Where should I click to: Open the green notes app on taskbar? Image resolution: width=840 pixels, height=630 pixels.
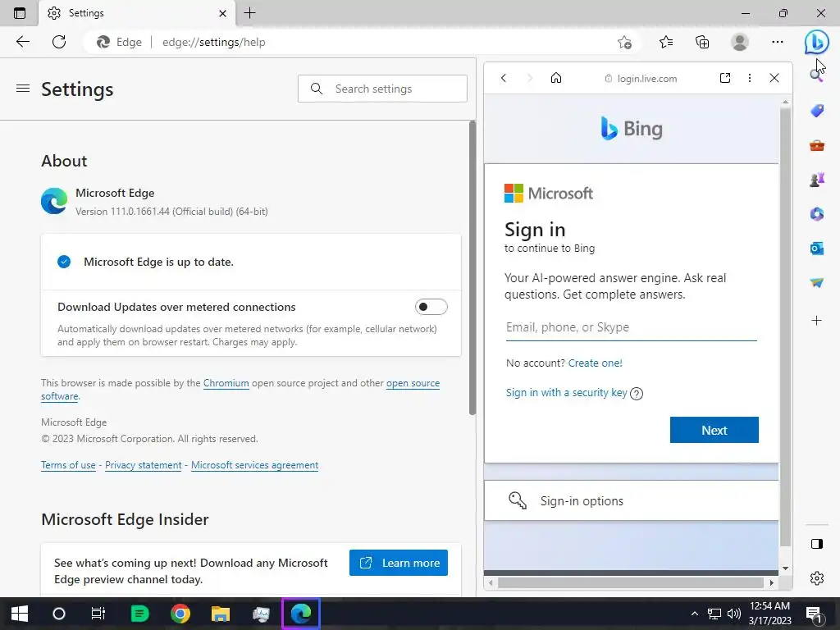[139, 614]
